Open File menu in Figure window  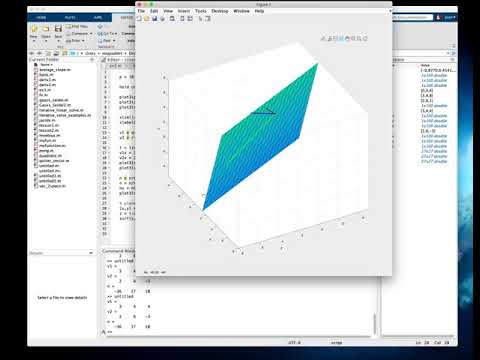click(141, 11)
